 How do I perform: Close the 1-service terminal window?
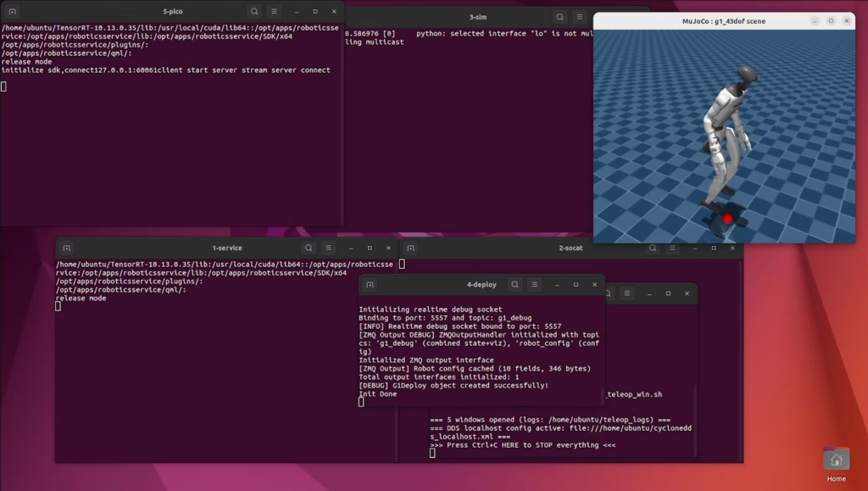tap(388, 248)
